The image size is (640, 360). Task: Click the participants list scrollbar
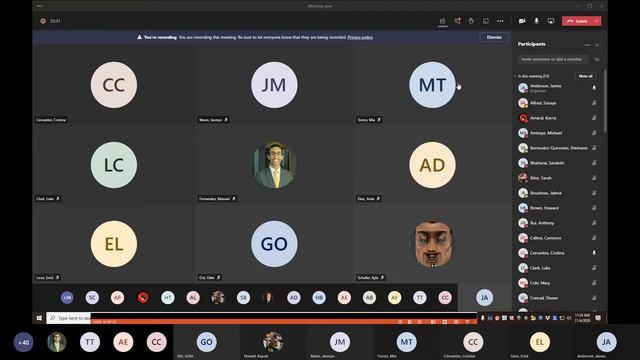(x=604, y=101)
